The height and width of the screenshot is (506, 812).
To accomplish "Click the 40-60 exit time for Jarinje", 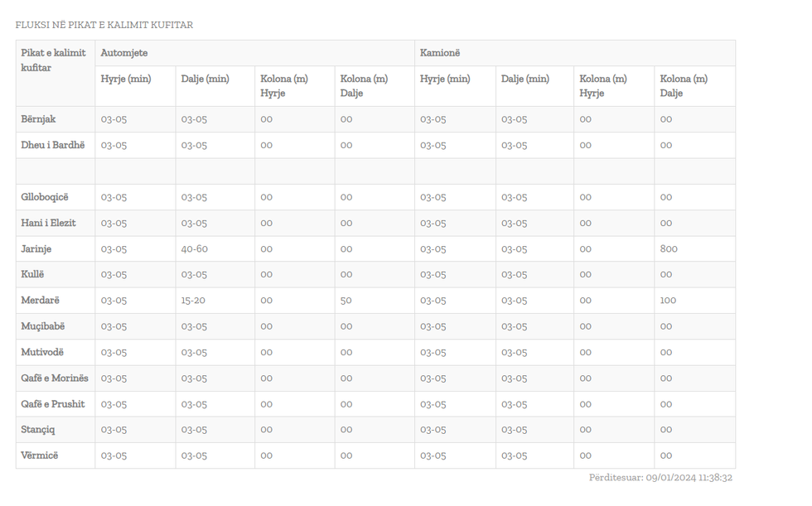I will point(195,248).
